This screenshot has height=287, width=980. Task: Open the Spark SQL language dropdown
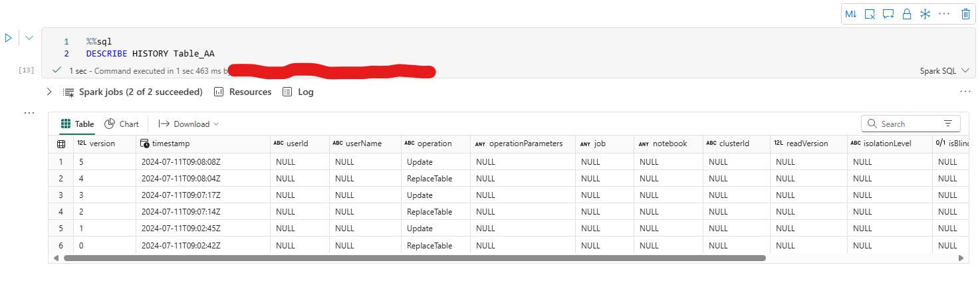(944, 70)
